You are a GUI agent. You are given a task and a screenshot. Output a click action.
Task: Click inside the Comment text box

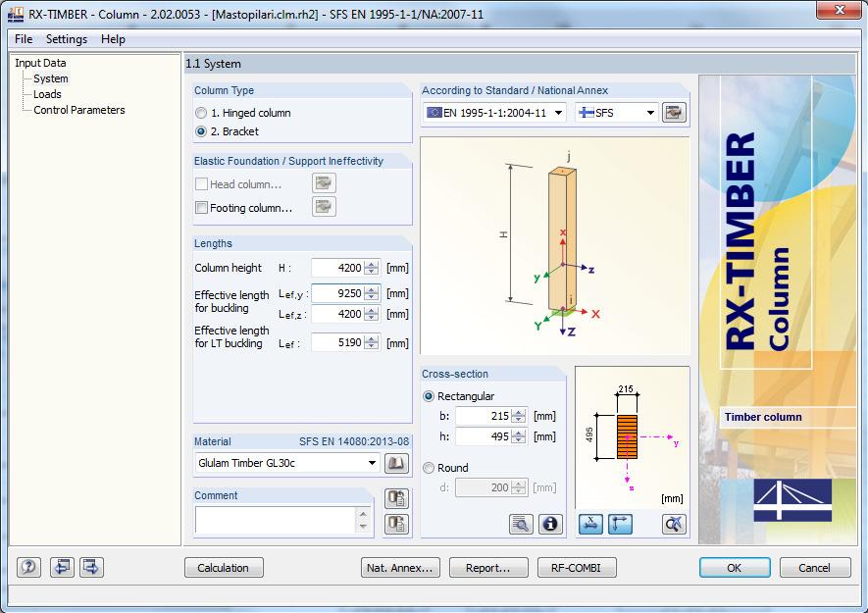pyautogui.click(x=276, y=520)
